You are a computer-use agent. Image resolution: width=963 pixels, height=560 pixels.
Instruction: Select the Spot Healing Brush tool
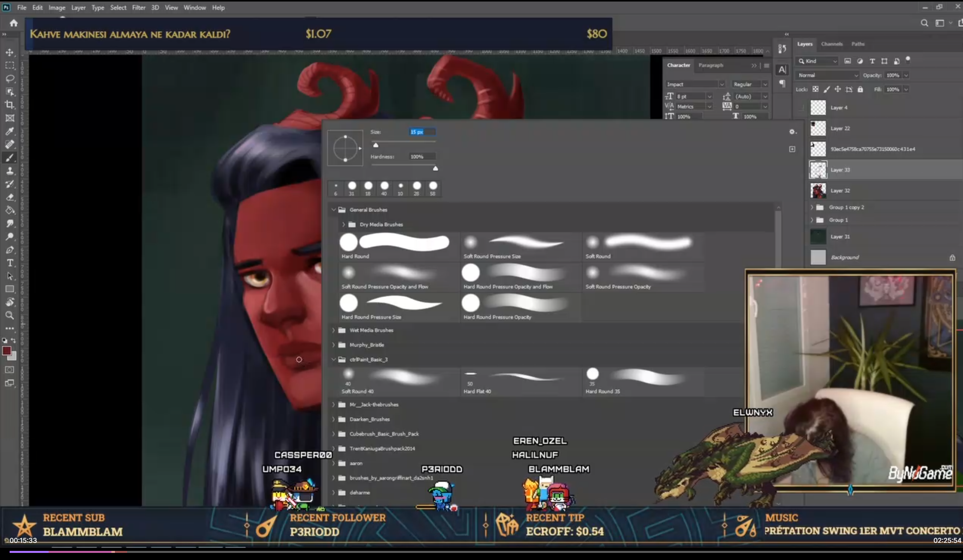(x=10, y=144)
